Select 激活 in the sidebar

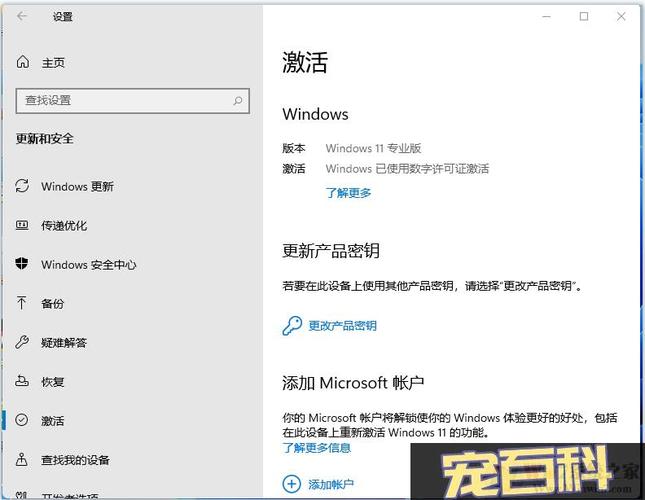[53, 421]
